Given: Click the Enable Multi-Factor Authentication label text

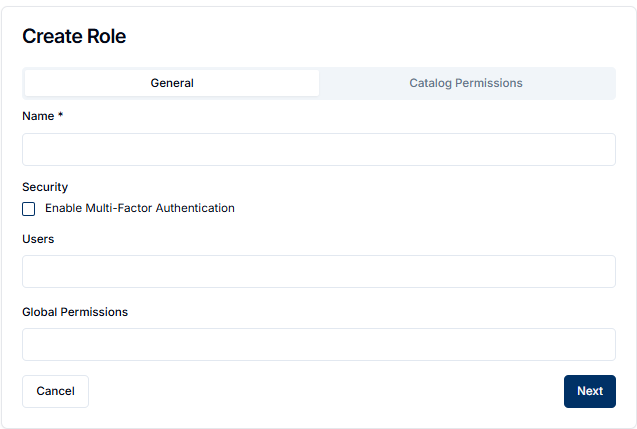Looking at the screenshot, I should click(x=140, y=208).
